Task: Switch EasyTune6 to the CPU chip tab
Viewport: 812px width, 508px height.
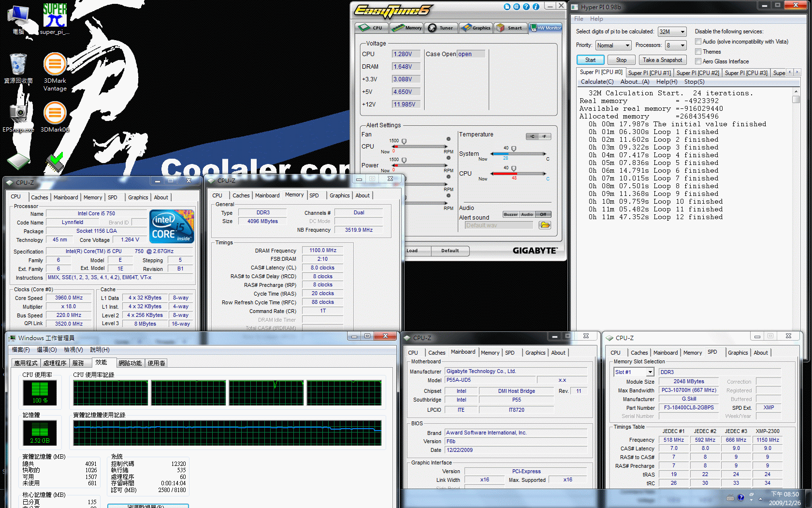Action: coord(372,28)
